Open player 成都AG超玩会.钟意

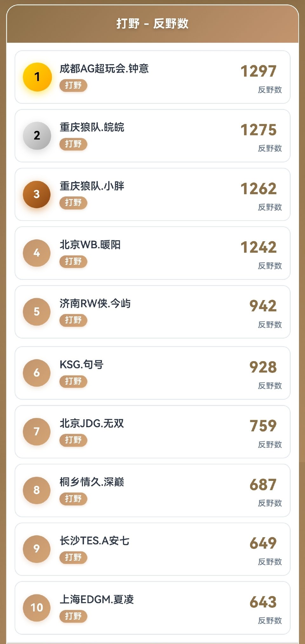[x=104, y=69]
